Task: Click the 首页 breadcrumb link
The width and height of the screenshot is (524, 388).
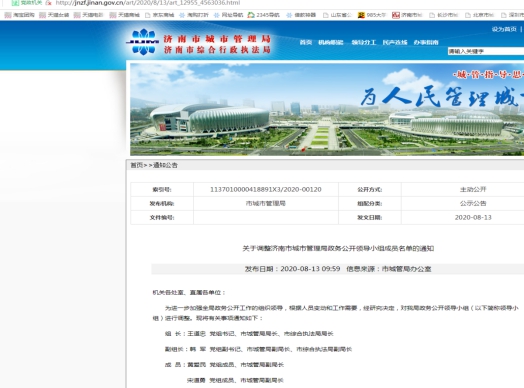Action: 136,165
